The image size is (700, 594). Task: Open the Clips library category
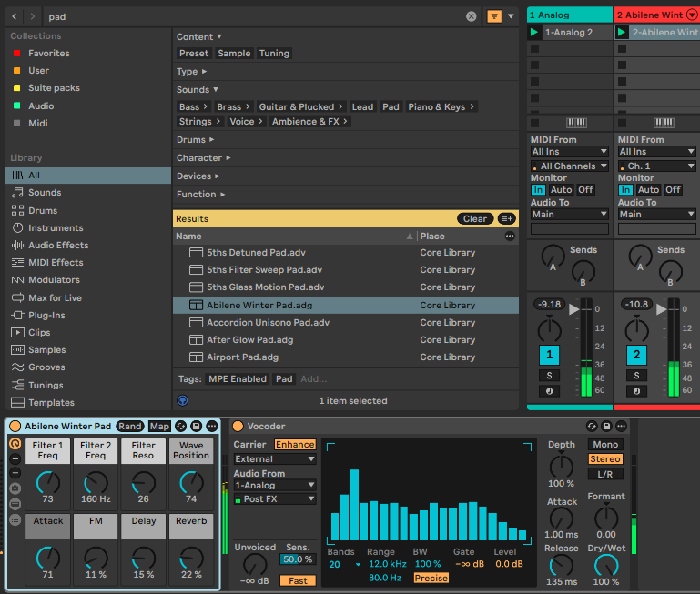pos(39,333)
